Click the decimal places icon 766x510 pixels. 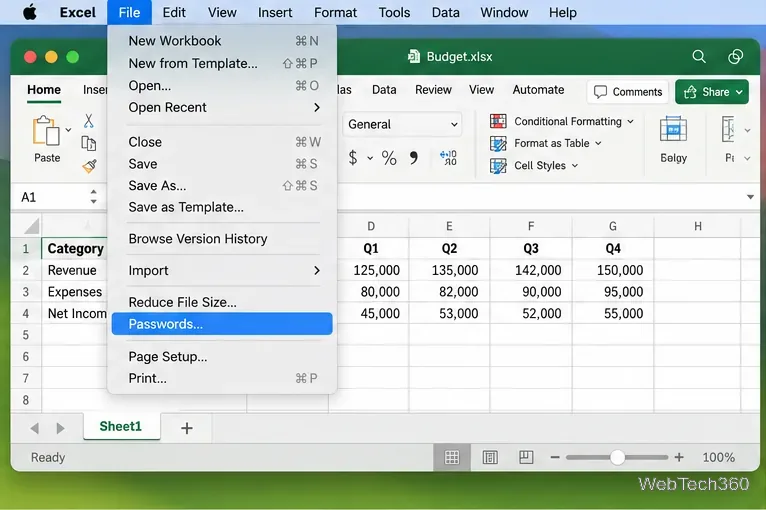tap(448, 158)
